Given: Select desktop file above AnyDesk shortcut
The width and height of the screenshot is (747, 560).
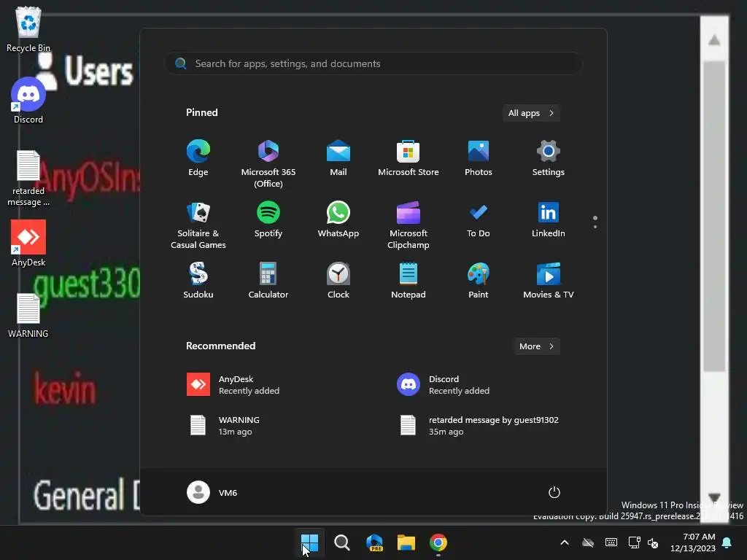Looking at the screenshot, I should click(x=28, y=178).
